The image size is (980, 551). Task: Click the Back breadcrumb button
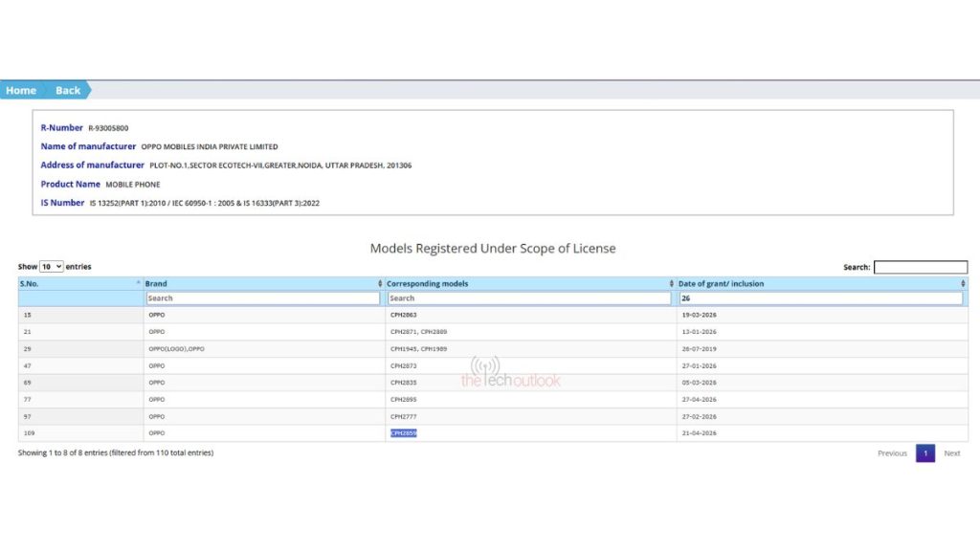click(68, 91)
